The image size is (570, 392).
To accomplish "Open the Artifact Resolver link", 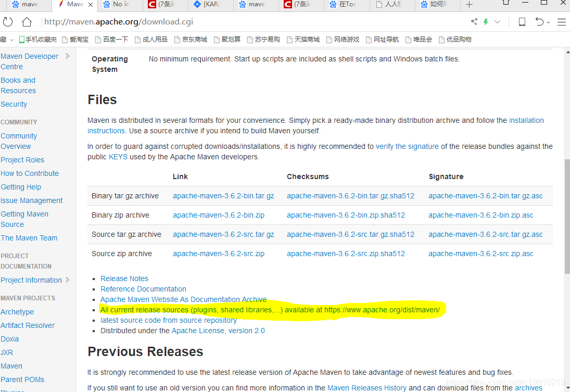I will tap(27, 325).
